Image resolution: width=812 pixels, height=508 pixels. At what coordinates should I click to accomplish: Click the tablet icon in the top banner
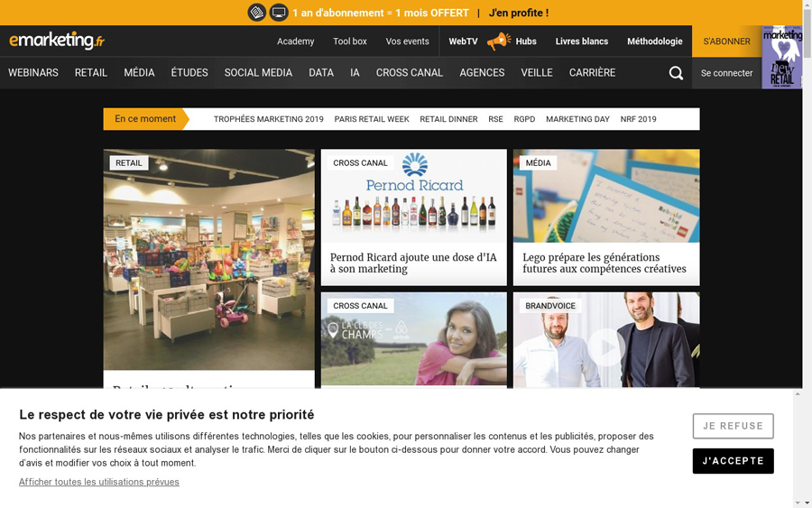(x=257, y=13)
